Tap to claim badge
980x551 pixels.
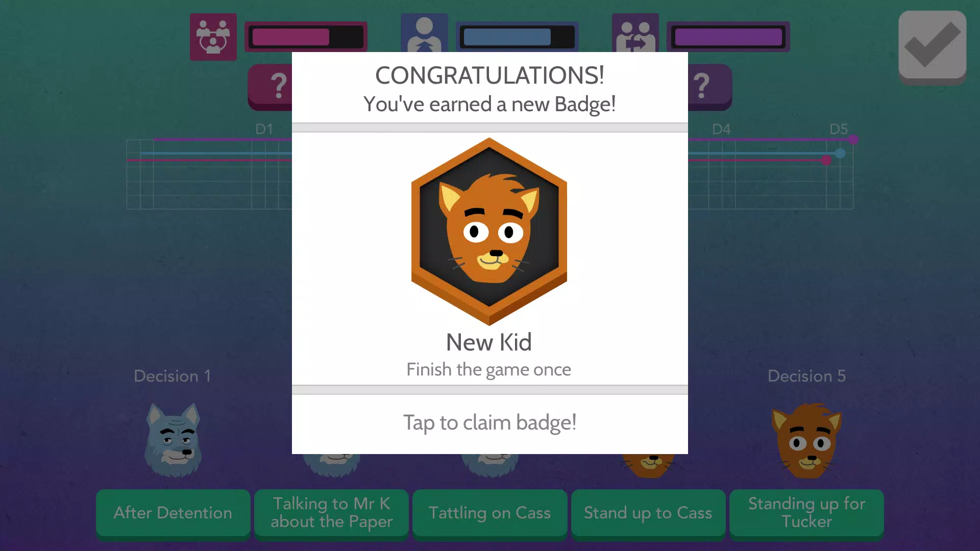click(x=489, y=423)
